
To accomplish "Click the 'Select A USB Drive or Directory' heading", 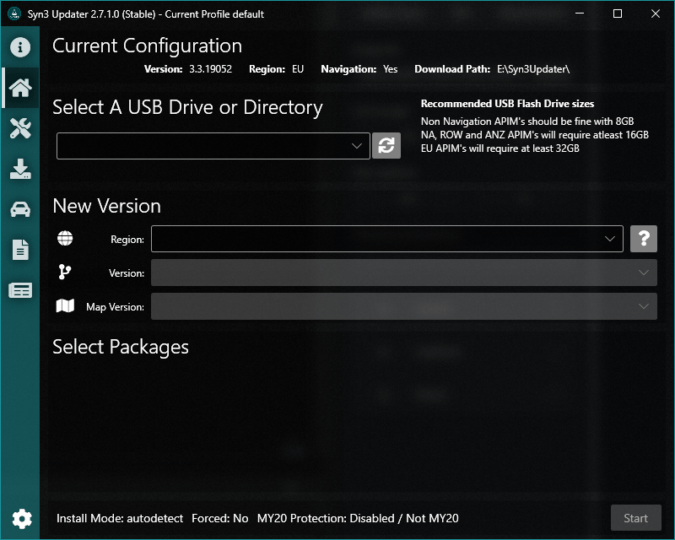I will click(x=188, y=108).
